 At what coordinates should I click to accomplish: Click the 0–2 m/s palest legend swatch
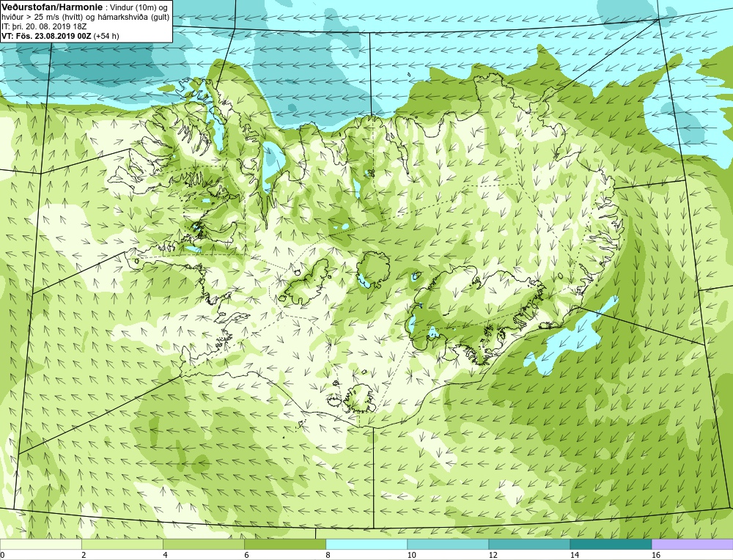40,544
